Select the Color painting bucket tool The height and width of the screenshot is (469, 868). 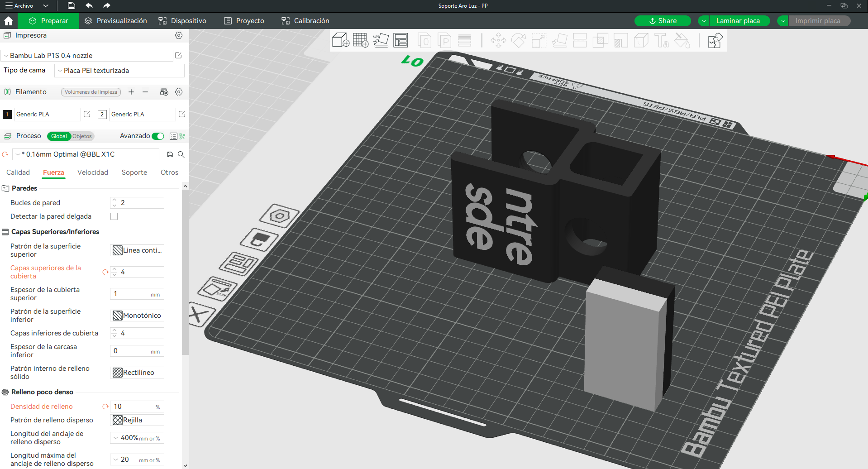pyautogui.click(x=682, y=40)
